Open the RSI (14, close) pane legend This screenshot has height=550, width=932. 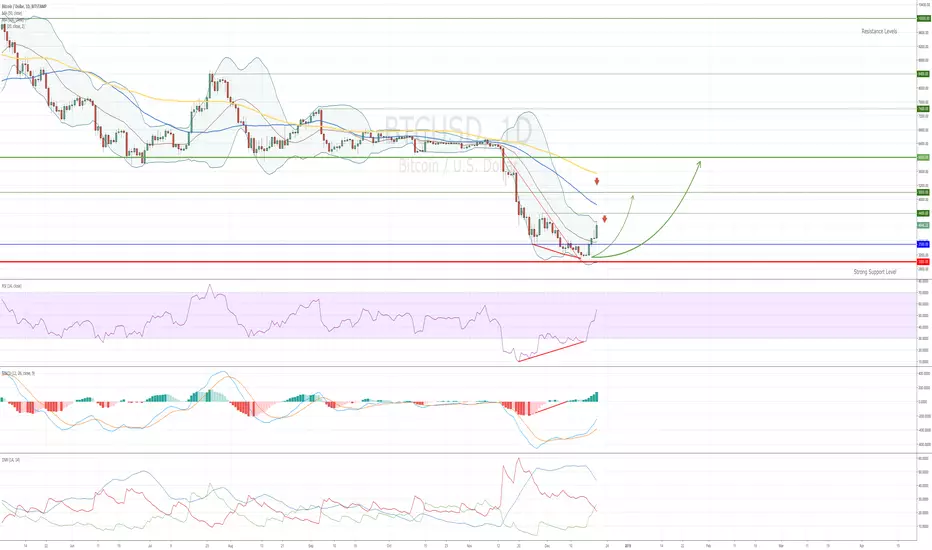pyautogui.click(x=12, y=286)
